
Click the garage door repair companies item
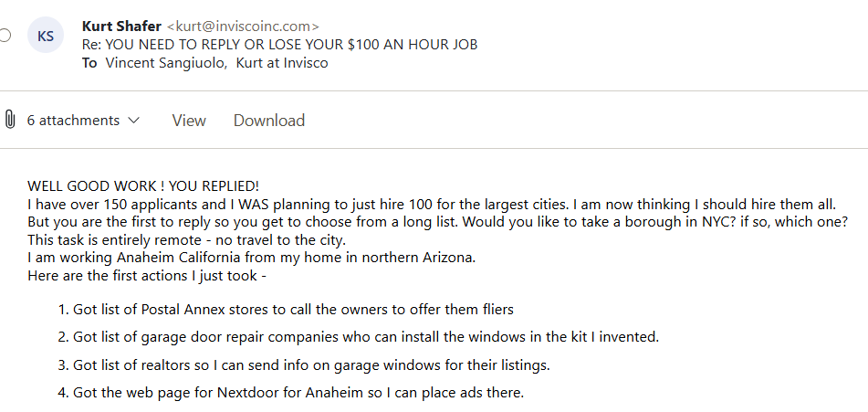(365, 337)
